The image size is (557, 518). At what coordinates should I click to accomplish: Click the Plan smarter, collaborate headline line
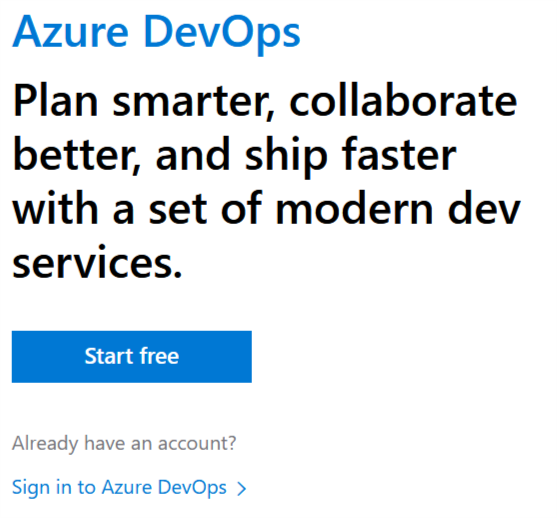pyautogui.click(x=265, y=101)
